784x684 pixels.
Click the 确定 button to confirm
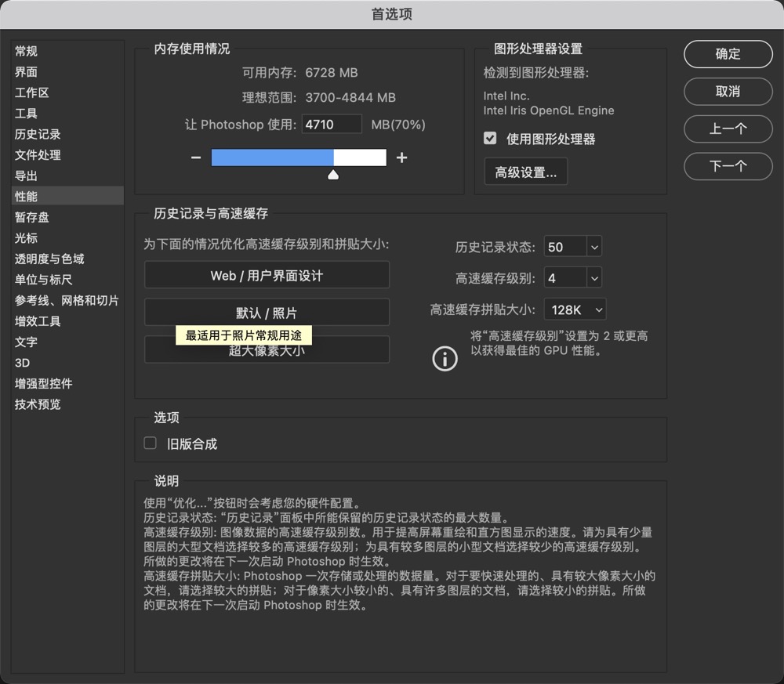click(728, 54)
